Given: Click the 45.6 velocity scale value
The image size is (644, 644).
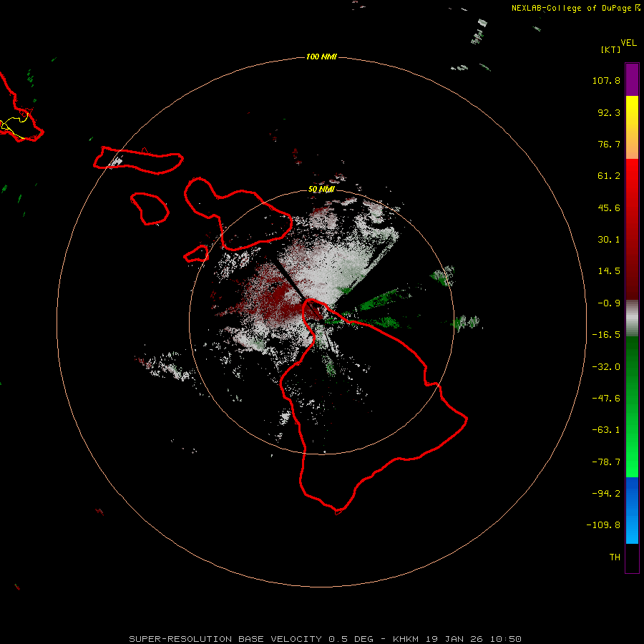Looking at the screenshot, I should (x=609, y=208).
